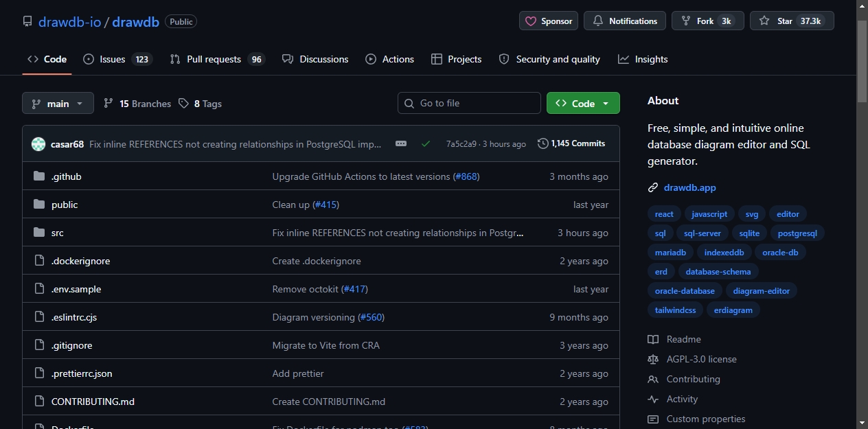Open the CONTRIBUTING.md file

pyautogui.click(x=93, y=402)
